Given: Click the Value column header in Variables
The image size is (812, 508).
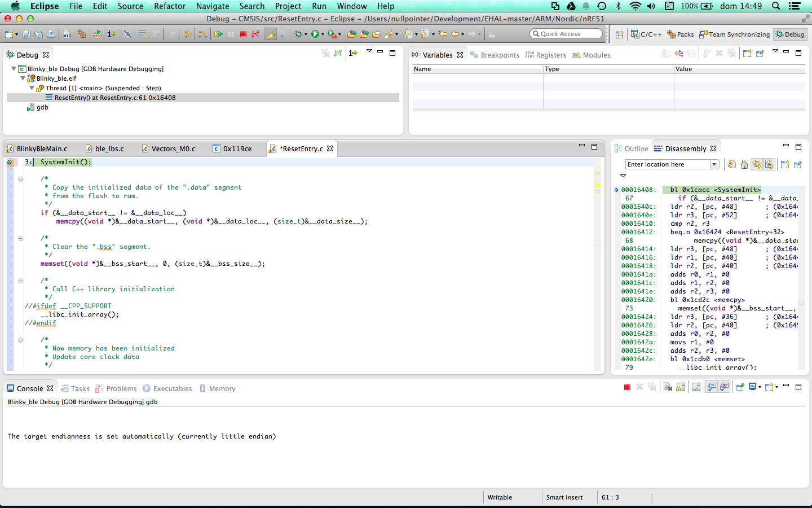Looking at the screenshot, I should click(739, 69).
